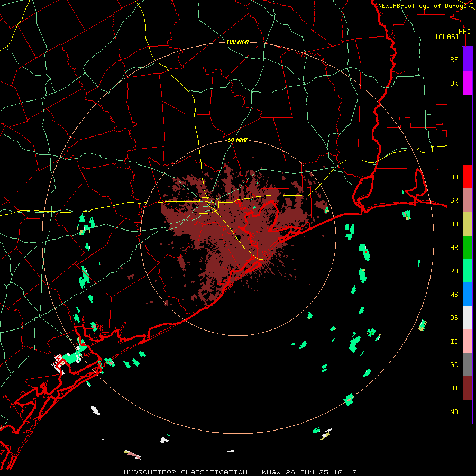Viewport: 476px width, 476px height.
Task: Click the [CLAS] units label
Action: point(447,36)
